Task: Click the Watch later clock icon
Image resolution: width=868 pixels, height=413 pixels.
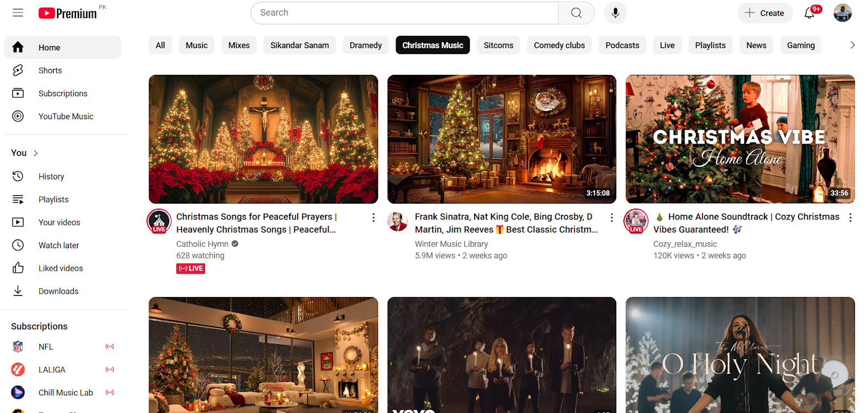Action: pos(18,245)
